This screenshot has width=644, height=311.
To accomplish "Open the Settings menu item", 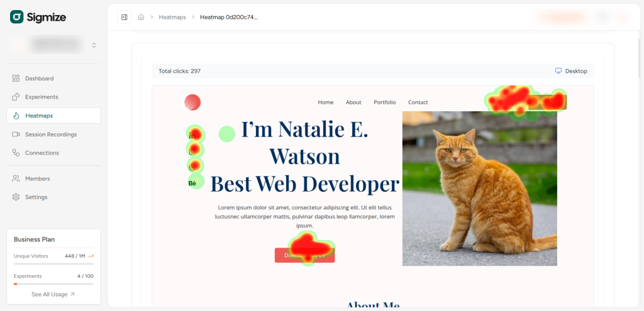I will click(x=53, y=197).
